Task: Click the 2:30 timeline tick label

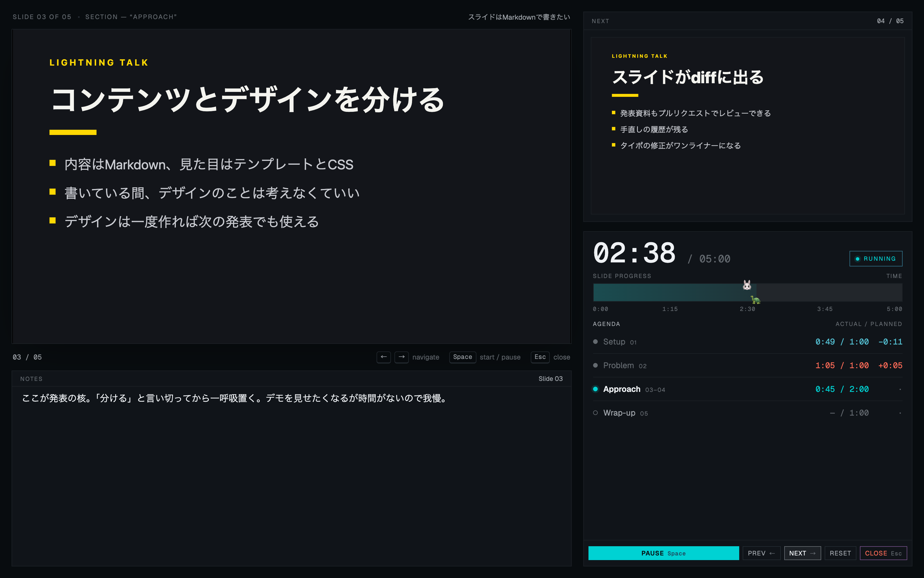Action: [747, 309]
